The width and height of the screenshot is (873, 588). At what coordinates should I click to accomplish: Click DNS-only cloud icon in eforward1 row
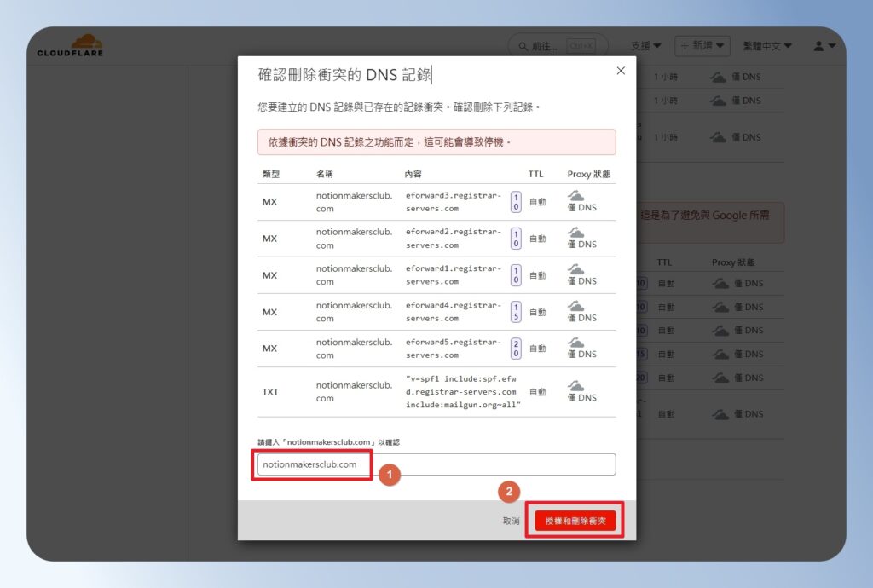coord(575,269)
